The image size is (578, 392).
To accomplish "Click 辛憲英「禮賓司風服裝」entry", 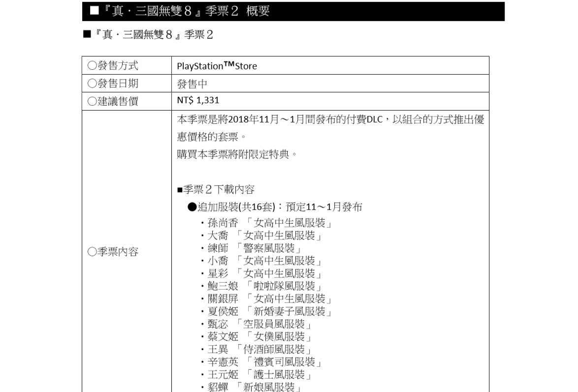I will [261, 362].
